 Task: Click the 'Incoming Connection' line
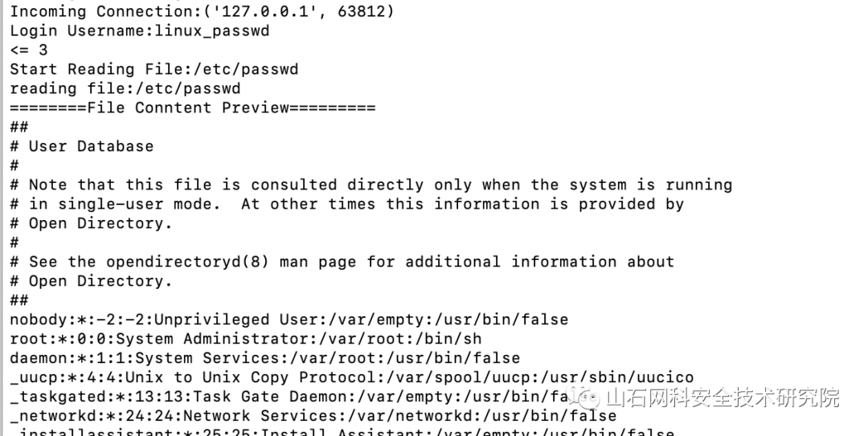pyautogui.click(x=202, y=11)
